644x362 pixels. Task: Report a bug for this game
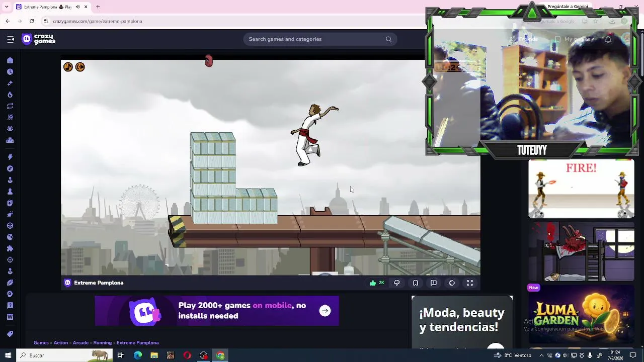coord(434,283)
